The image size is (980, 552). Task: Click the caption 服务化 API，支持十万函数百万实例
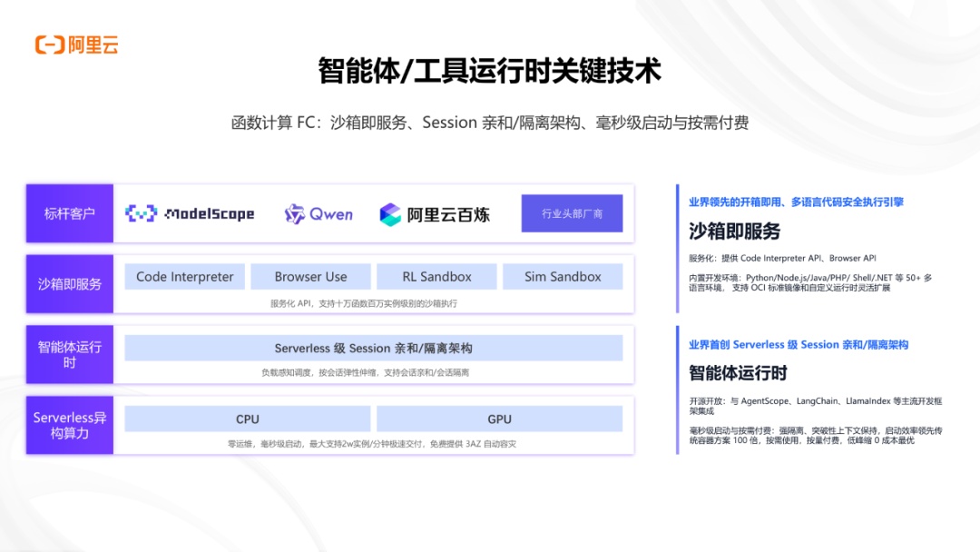coord(364,303)
